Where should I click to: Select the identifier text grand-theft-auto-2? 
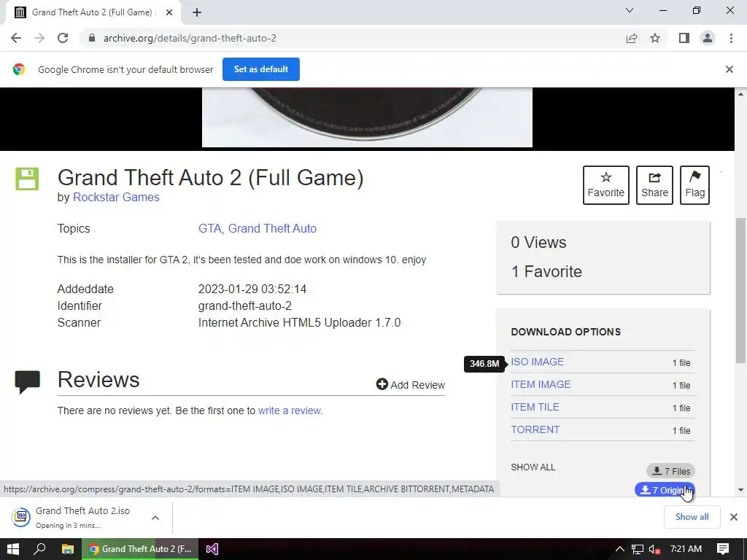click(245, 306)
